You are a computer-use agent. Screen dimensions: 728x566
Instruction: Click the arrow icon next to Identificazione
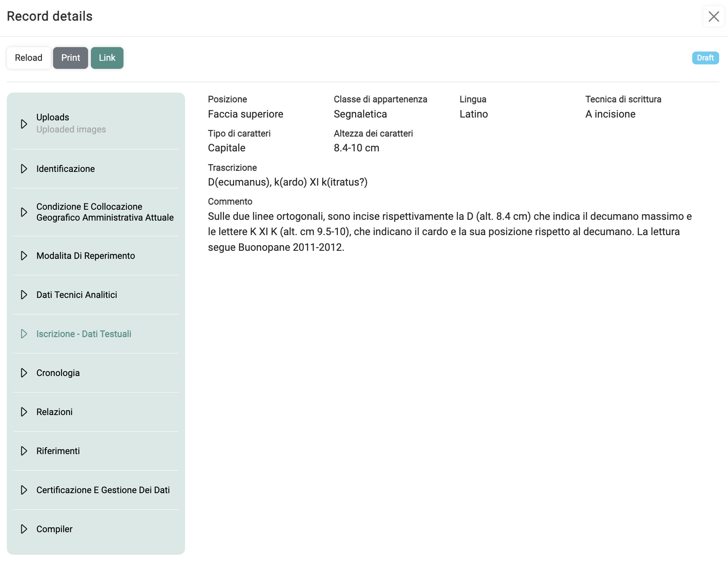(x=24, y=169)
